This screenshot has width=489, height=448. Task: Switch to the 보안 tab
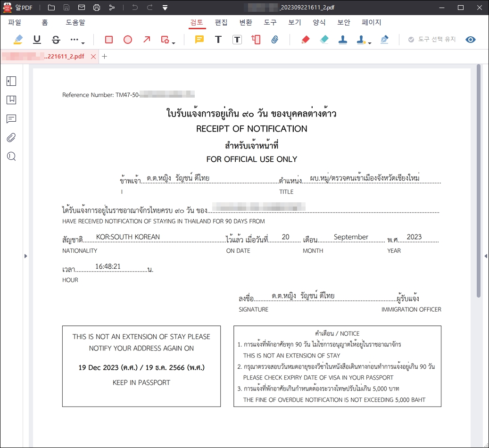344,23
